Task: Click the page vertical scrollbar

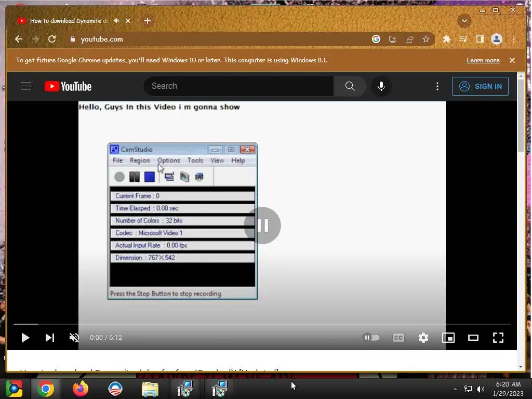Action: (521, 114)
